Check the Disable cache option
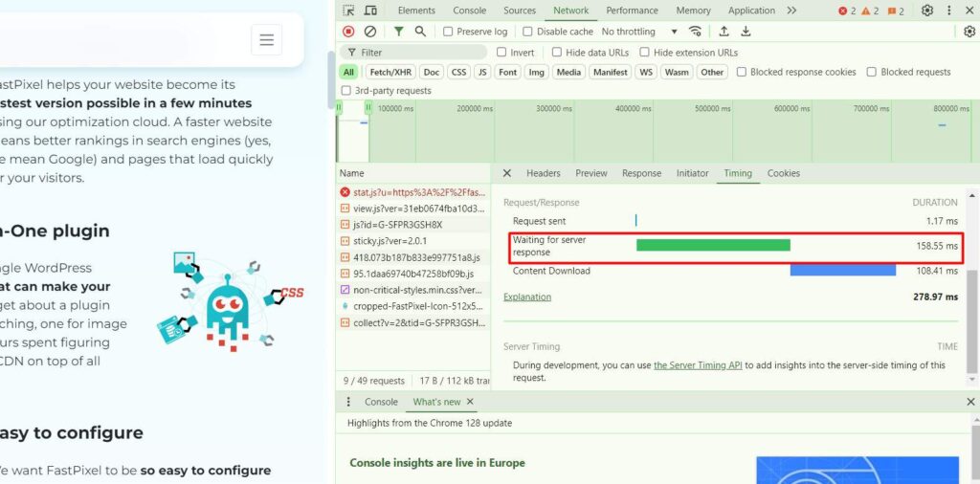 point(527,32)
